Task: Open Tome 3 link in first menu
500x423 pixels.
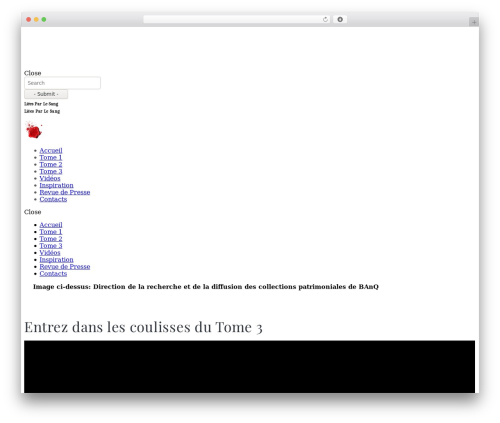Action: [x=51, y=171]
